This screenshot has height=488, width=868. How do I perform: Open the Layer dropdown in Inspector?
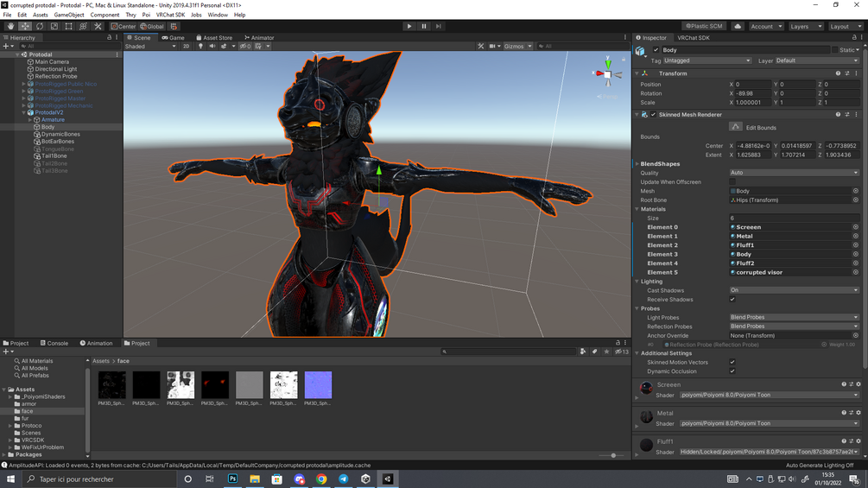(x=817, y=60)
